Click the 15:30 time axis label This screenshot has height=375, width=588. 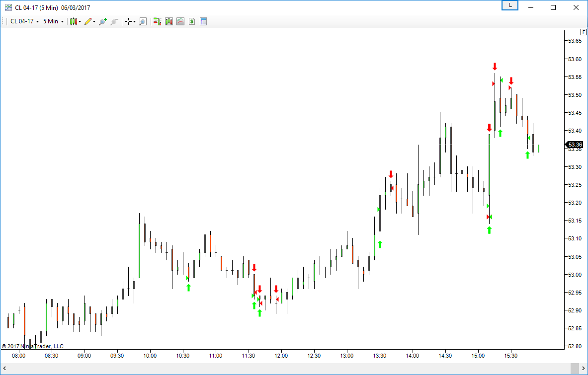click(x=511, y=356)
